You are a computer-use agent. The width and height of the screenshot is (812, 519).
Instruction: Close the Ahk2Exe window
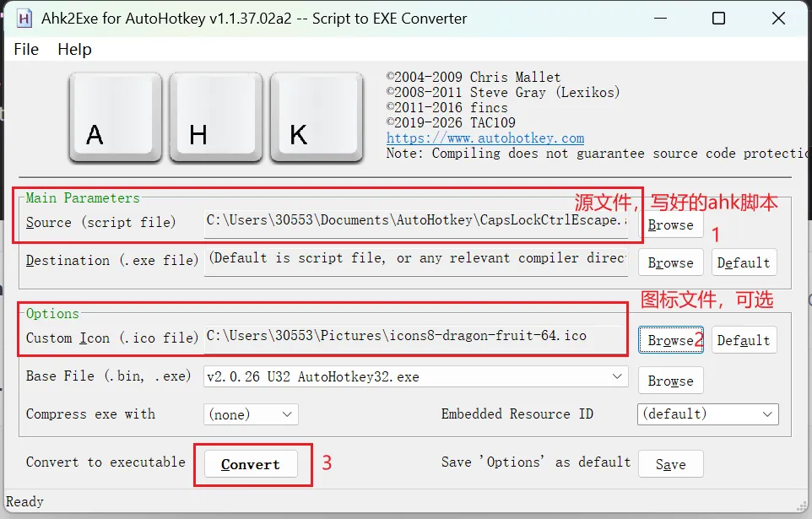(778, 19)
